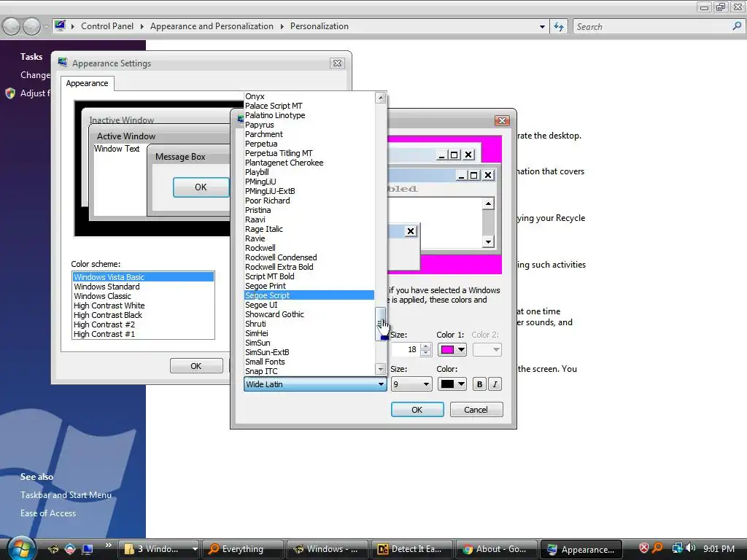Pick Palatino Linotype from the font list
747x560 pixels.
309,115
